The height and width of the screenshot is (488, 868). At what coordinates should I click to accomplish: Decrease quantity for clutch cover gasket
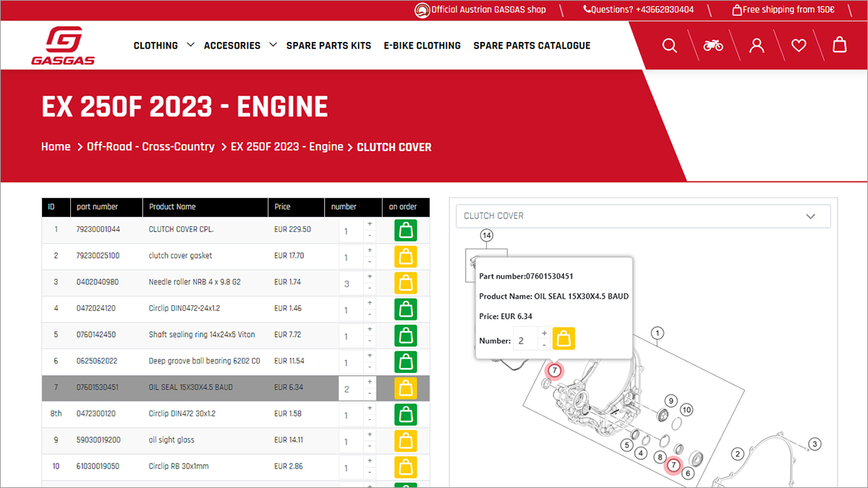(370, 262)
